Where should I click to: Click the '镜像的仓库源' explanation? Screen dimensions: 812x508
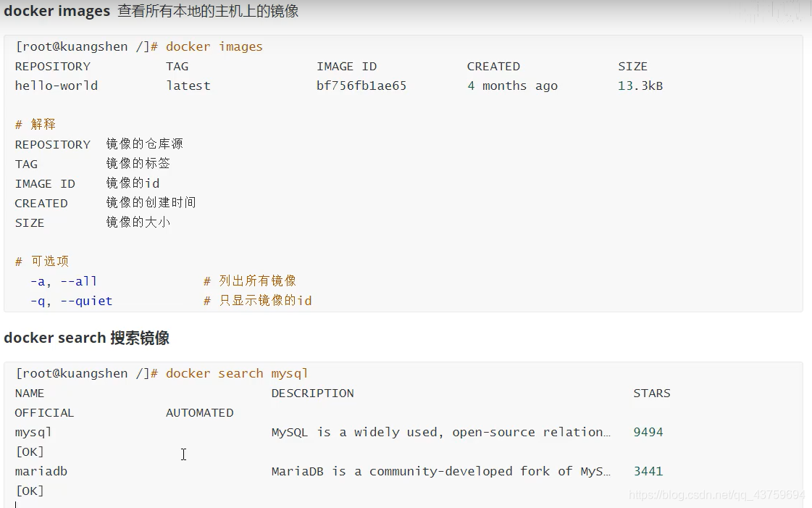click(x=144, y=144)
